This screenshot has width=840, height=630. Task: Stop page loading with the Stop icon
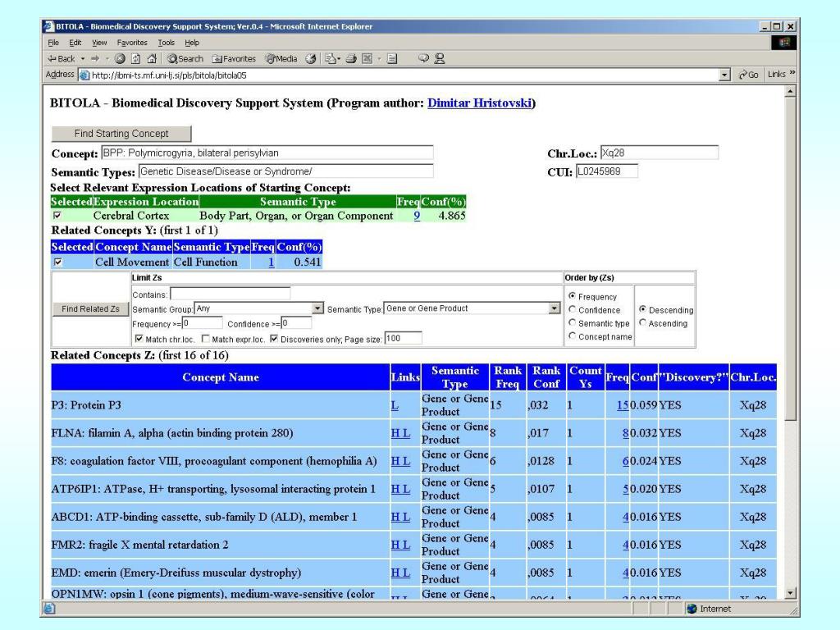point(120,58)
